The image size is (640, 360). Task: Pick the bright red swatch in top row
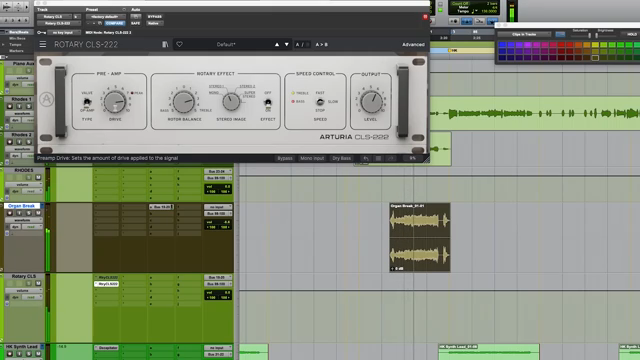[561, 45]
